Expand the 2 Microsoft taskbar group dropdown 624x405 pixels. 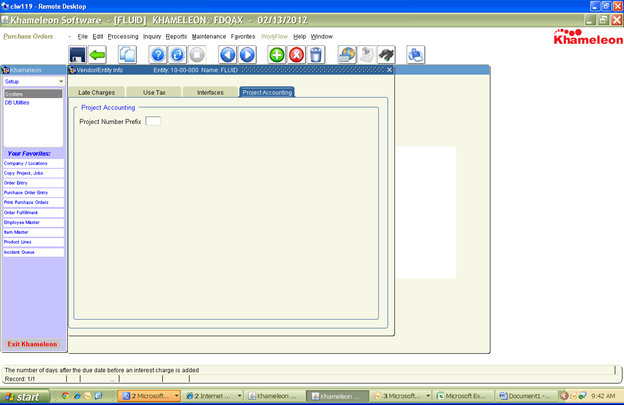(x=176, y=396)
